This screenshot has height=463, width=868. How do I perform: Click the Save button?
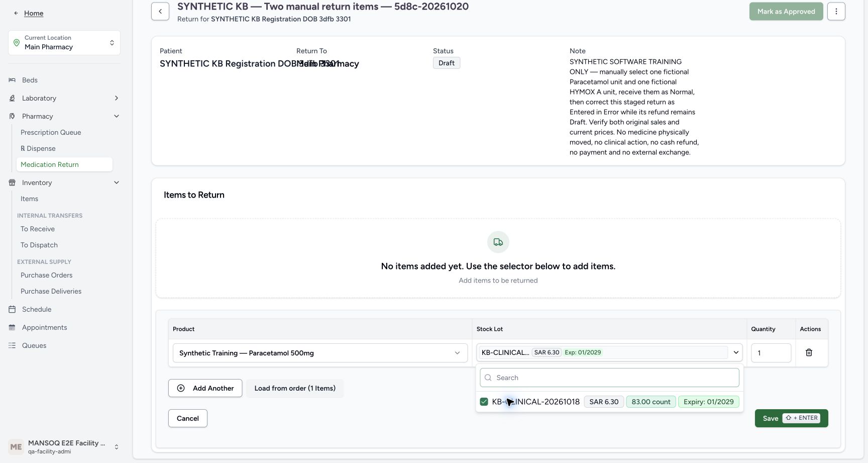pos(791,418)
